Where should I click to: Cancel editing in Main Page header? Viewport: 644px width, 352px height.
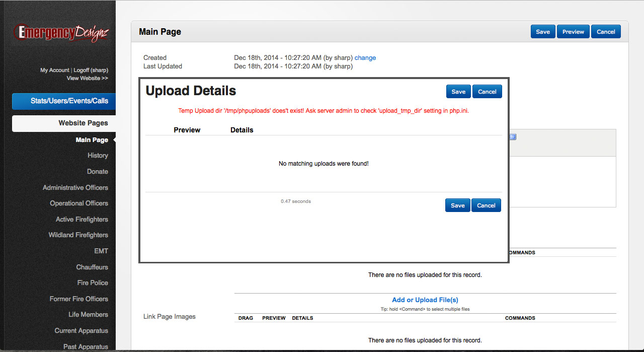point(606,32)
